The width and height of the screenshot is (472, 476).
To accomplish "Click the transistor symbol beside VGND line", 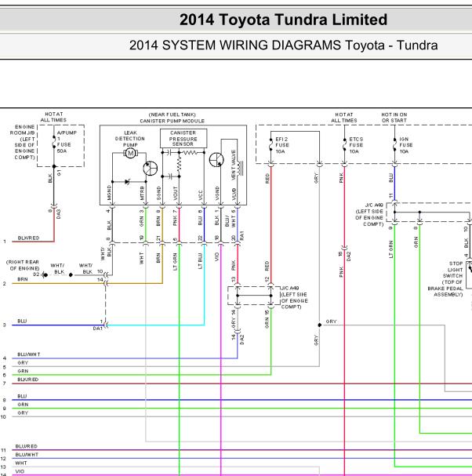I will 216,160.
